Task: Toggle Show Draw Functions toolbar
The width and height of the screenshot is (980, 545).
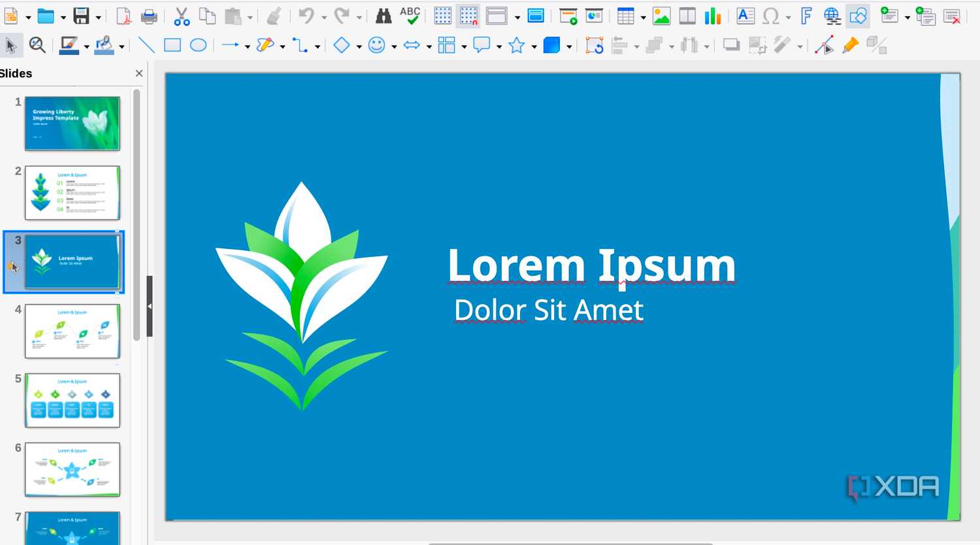Action: coord(858,16)
